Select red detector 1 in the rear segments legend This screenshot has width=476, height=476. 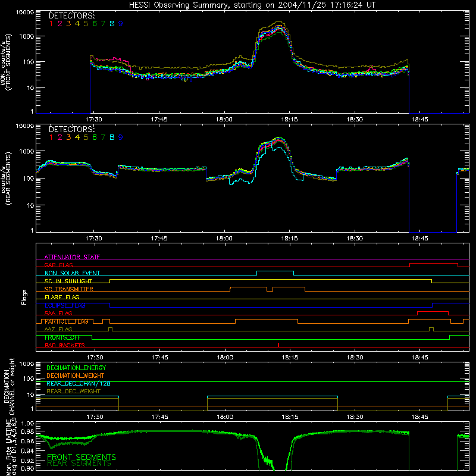pos(51,137)
